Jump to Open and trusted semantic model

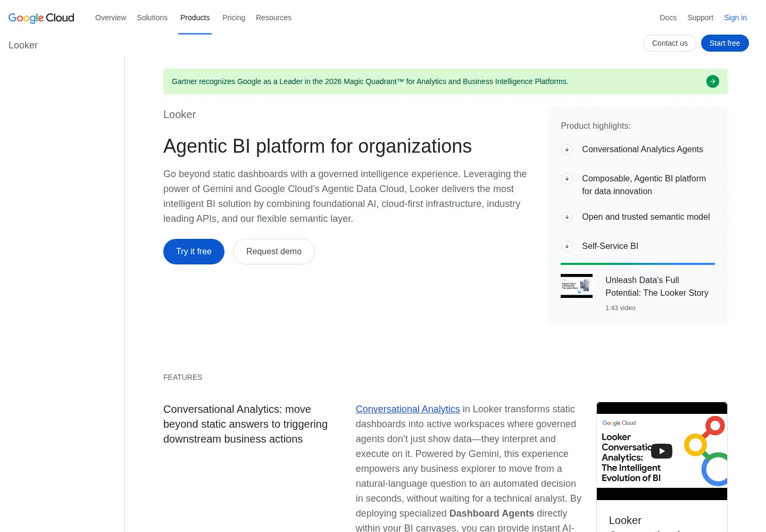point(646,217)
